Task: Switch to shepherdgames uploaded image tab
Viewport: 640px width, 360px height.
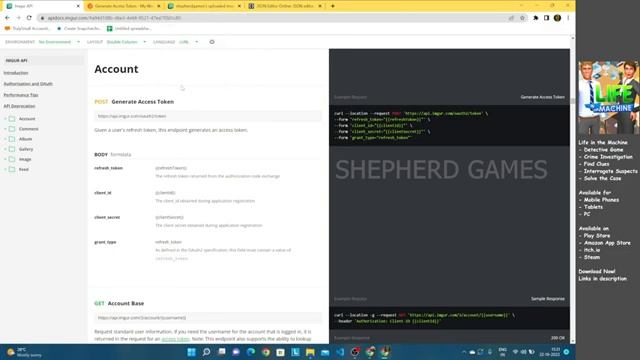Action: pyautogui.click(x=205, y=6)
